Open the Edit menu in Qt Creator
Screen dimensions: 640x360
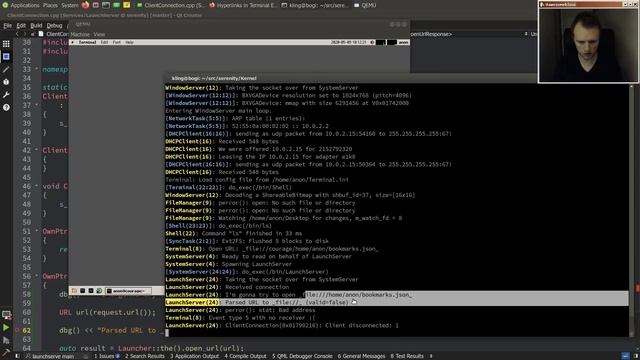[21, 25]
